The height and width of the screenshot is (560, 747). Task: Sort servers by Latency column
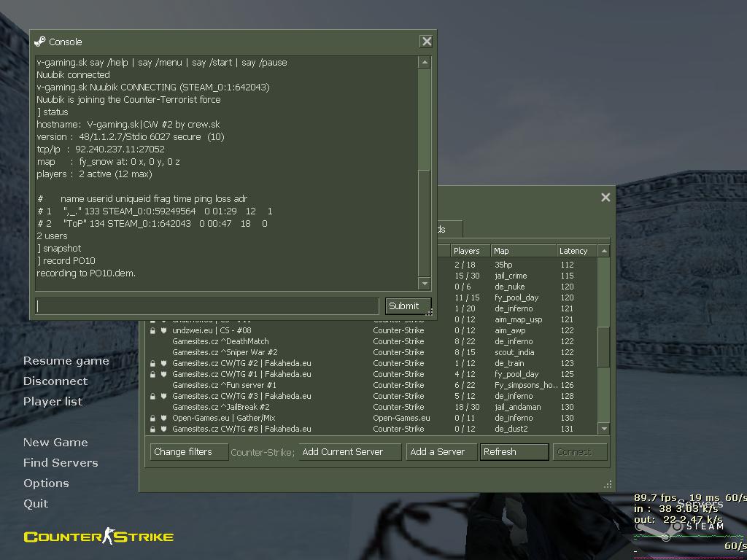click(x=576, y=251)
